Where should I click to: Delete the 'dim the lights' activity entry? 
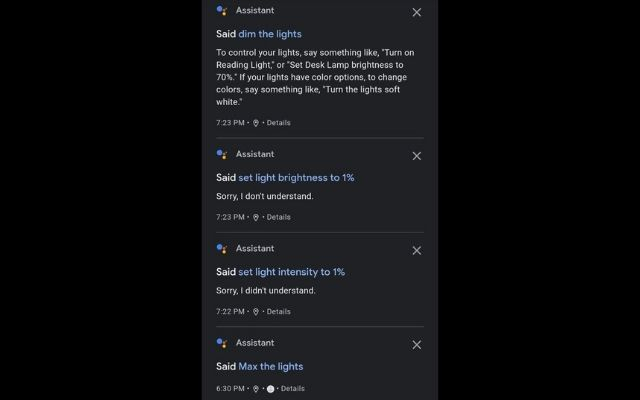tap(417, 12)
